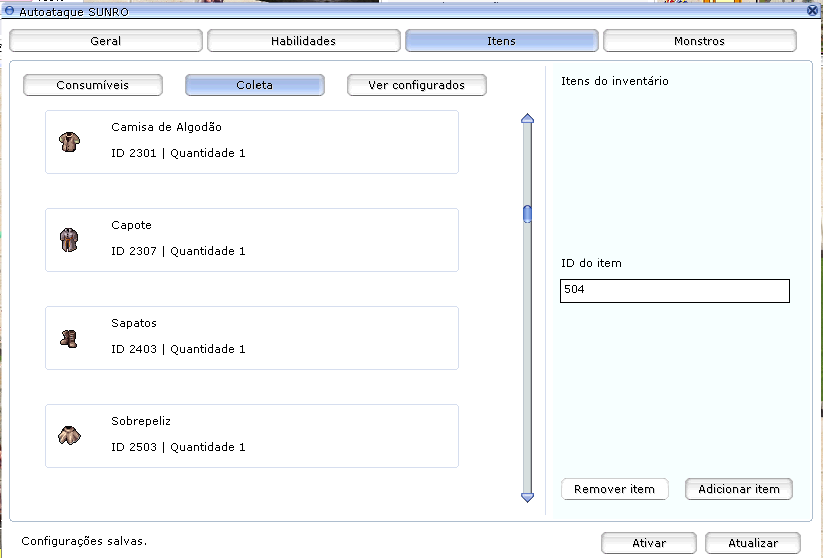Image resolution: width=823 pixels, height=558 pixels.
Task: Click the scroll up arrow of item list
Action: [527, 119]
